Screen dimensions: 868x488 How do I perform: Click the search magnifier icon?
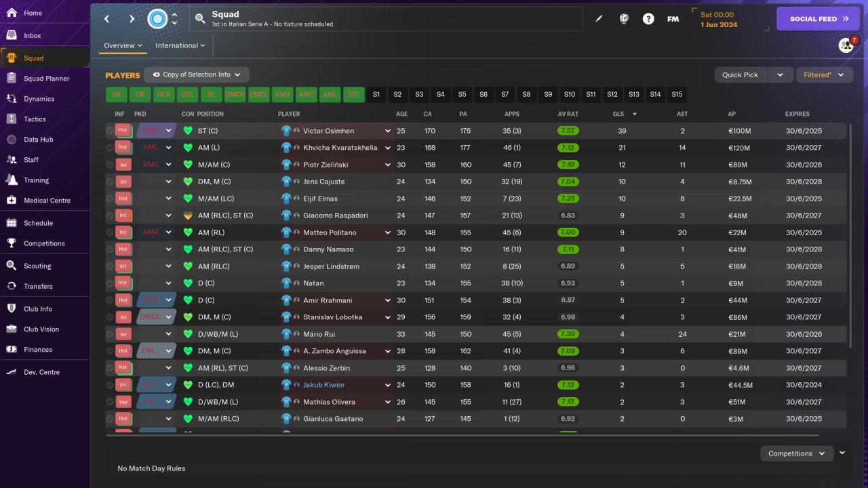[x=200, y=19]
